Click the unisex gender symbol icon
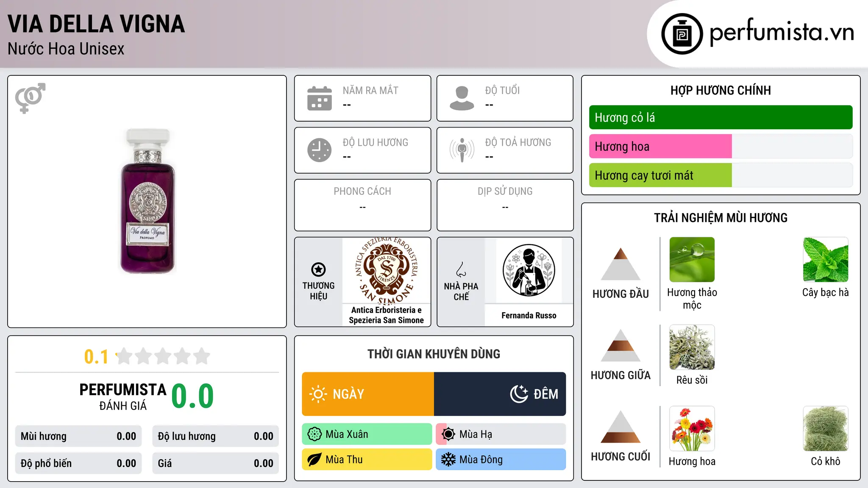The height and width of the screenshot is (488, 868). pyautogui.click(x=30, y=98)
